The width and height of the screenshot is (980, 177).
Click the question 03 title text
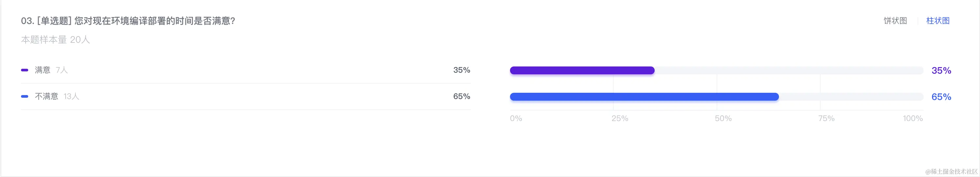pyautogui.click(x=128, y=21)
